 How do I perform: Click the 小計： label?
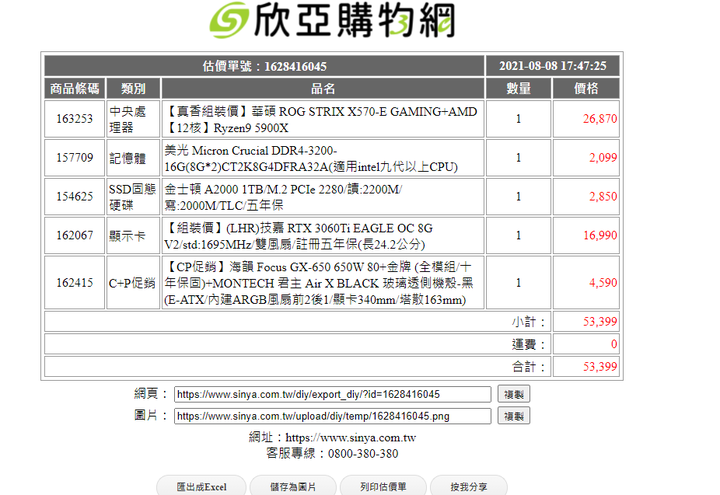click(x=529, y=321)
